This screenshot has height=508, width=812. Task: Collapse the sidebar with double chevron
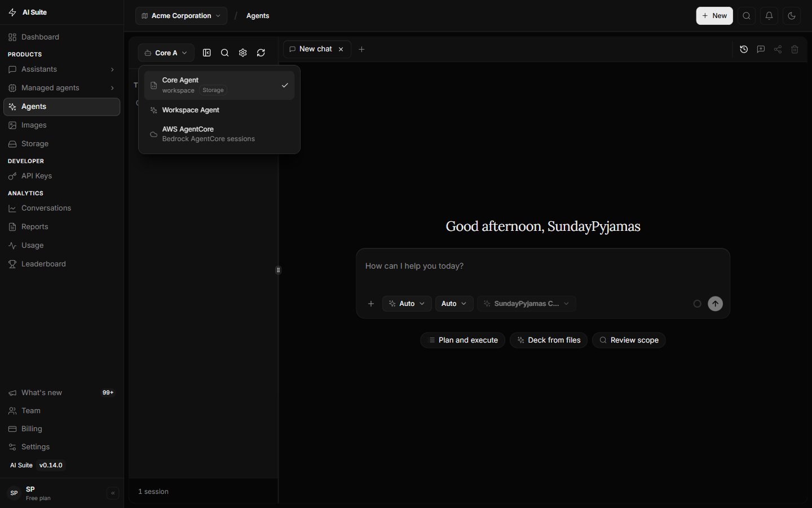pyautogui.click(x=113, y=493)
